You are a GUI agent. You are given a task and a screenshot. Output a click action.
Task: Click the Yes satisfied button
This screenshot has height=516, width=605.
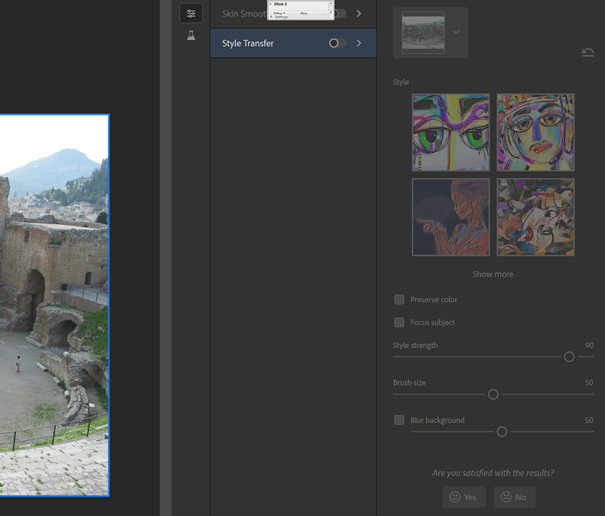tap(464, 497)
